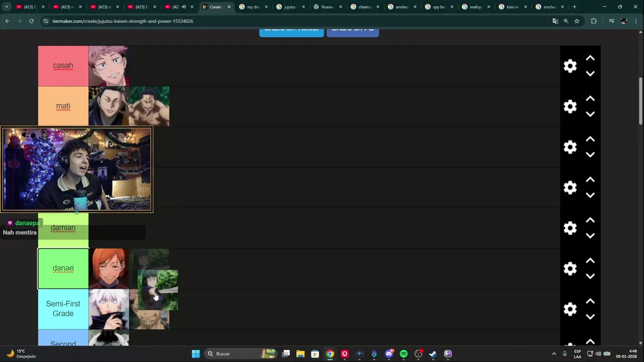This screenshot has width=644, height=362.
Task: Click the page vertical scrollbar
Action: (640, 101)
